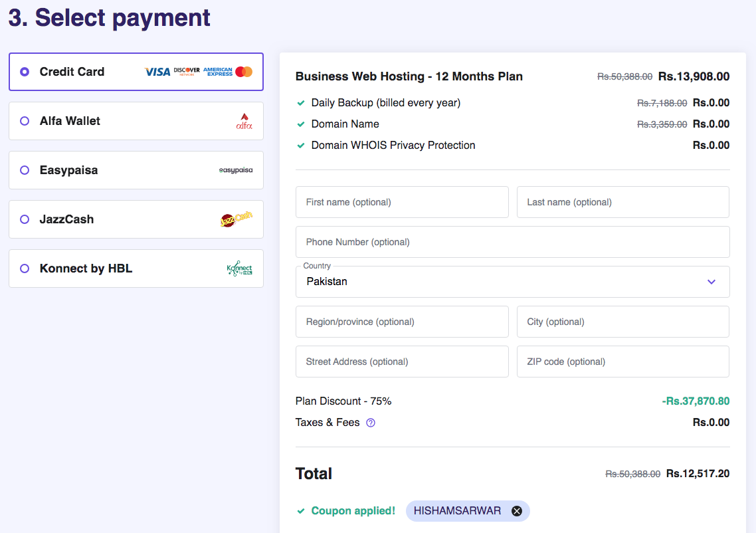Click the Konnect by HBL logo

(x=239, y=268)
